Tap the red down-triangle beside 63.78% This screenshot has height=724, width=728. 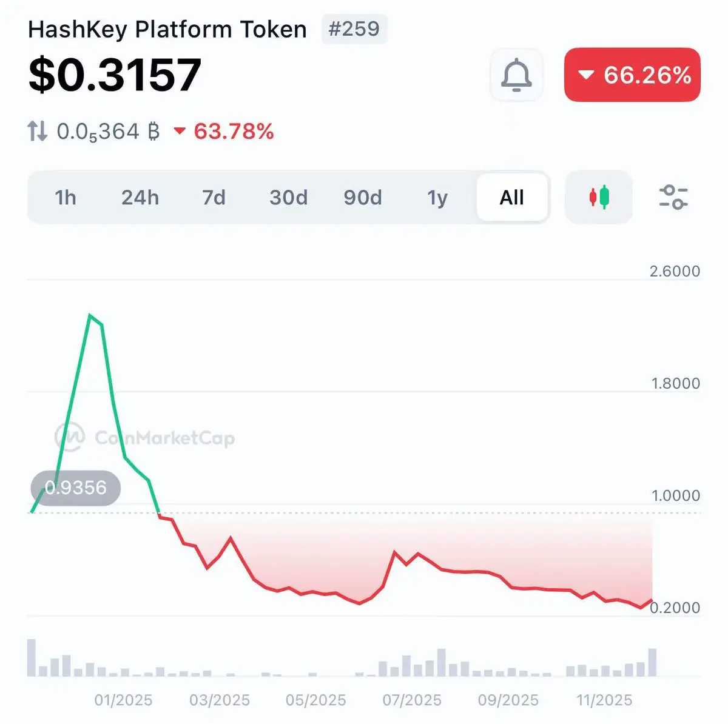click(x=180, y=131)
